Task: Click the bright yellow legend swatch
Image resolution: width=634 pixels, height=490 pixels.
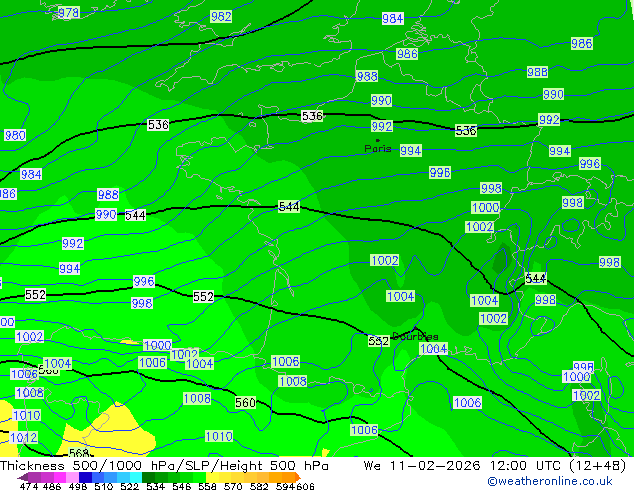Action: click(x=212, y=477)
